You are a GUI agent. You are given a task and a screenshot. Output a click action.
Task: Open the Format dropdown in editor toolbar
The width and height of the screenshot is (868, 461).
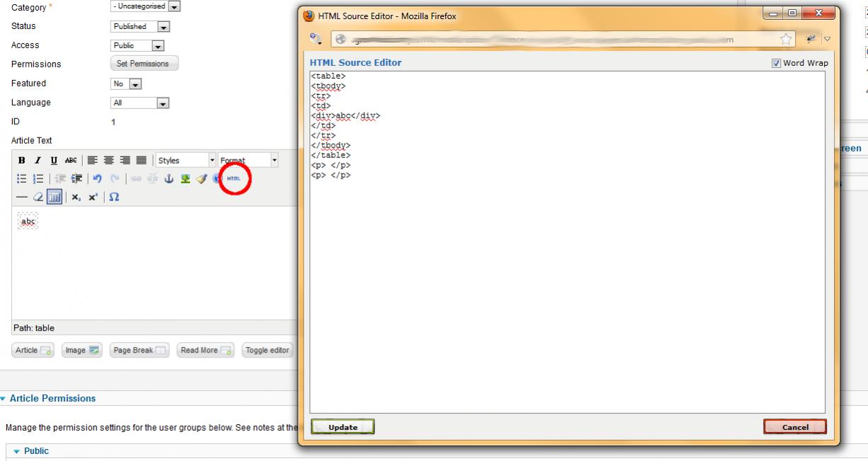[x=248, y=161]
